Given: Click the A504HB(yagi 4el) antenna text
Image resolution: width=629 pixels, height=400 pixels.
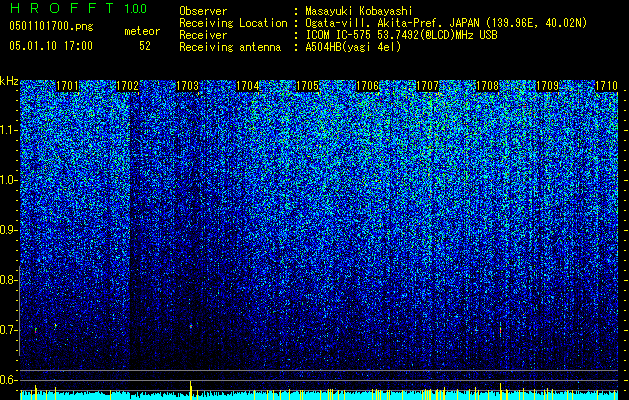Looking at the screenshot, I should (353, 47).
